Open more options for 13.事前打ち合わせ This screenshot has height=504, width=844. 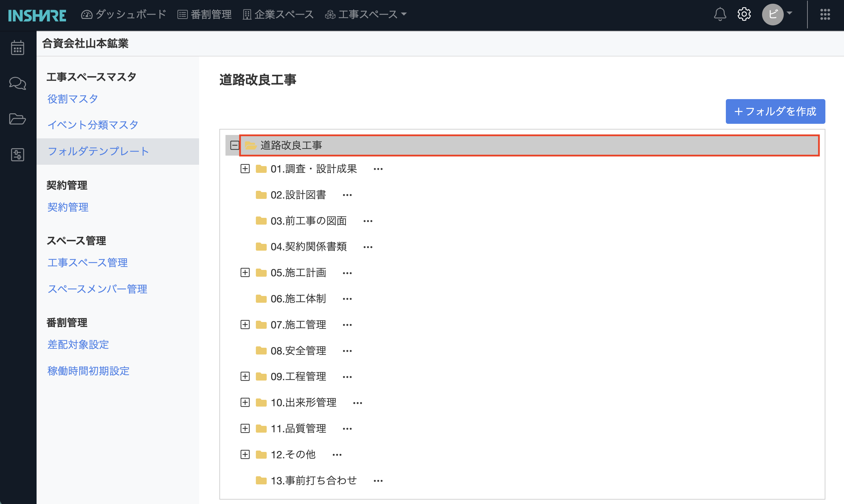pos(378,481)
